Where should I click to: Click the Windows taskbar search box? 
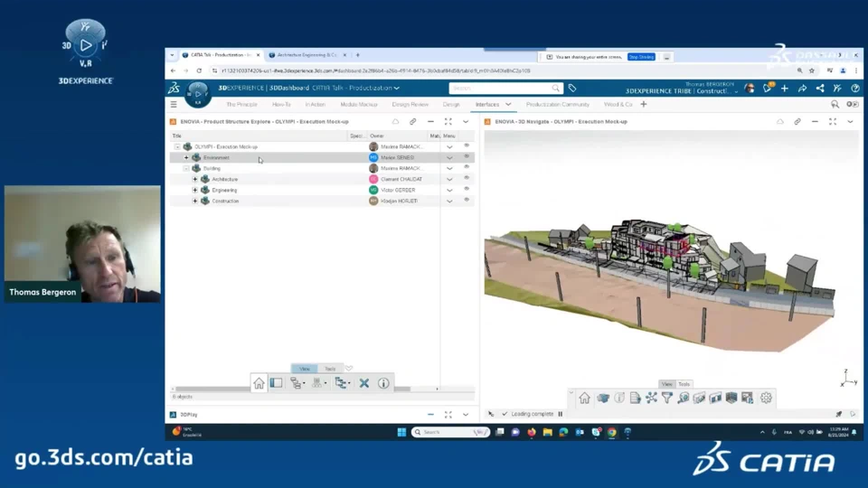point(450,432)
